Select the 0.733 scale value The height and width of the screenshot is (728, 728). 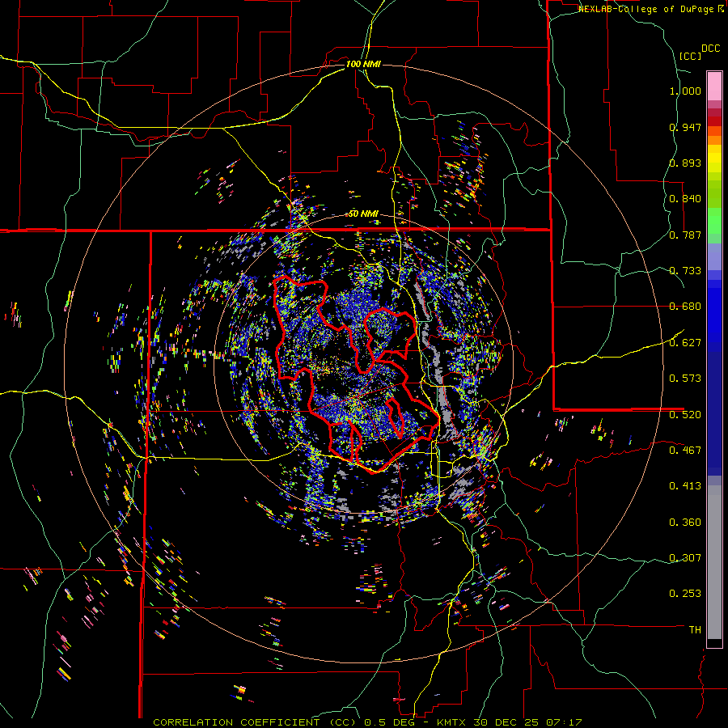685,271
